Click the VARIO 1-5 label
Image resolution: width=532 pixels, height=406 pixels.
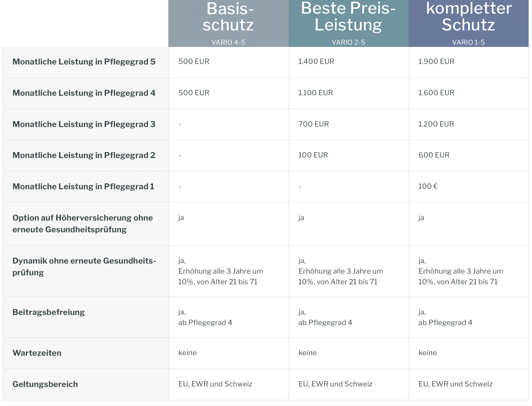(468, 42)
